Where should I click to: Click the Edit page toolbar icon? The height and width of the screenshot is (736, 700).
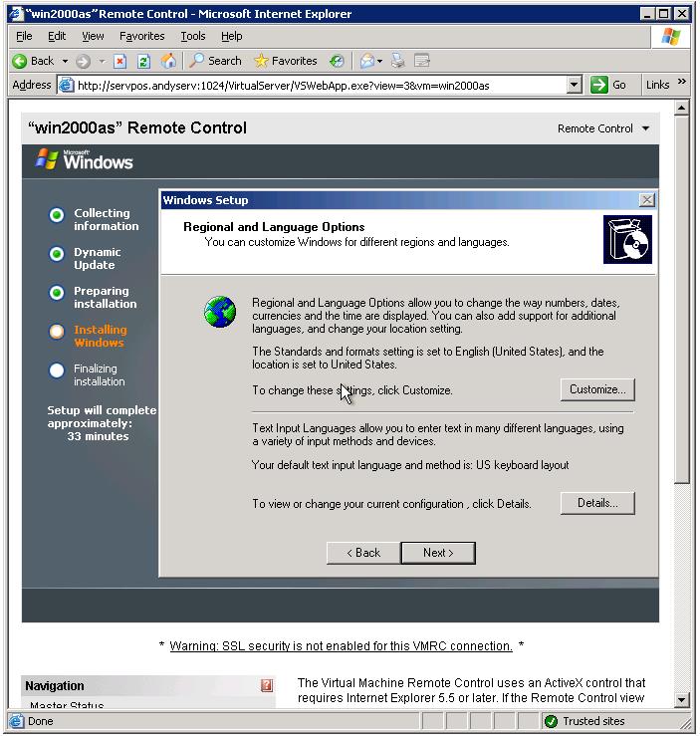coord(422,61)
